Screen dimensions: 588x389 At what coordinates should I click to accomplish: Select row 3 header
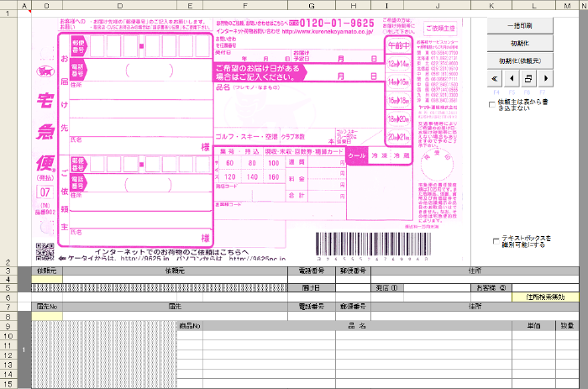8,271
